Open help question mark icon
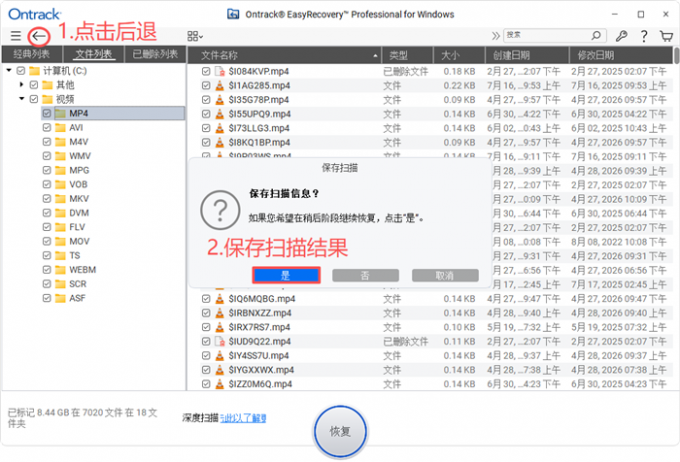Screen dimensions: 680x462 pos(644,36)
